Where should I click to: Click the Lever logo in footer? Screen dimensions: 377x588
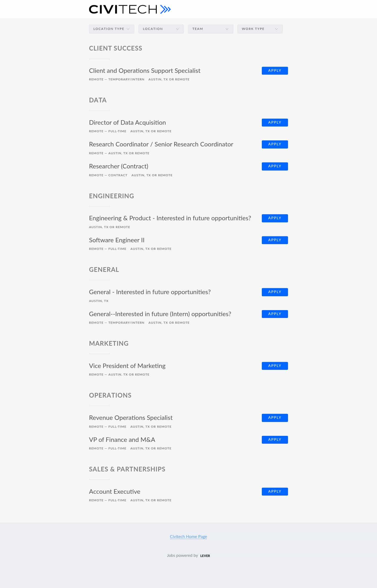pyautogui.click(x=205, y=556)
